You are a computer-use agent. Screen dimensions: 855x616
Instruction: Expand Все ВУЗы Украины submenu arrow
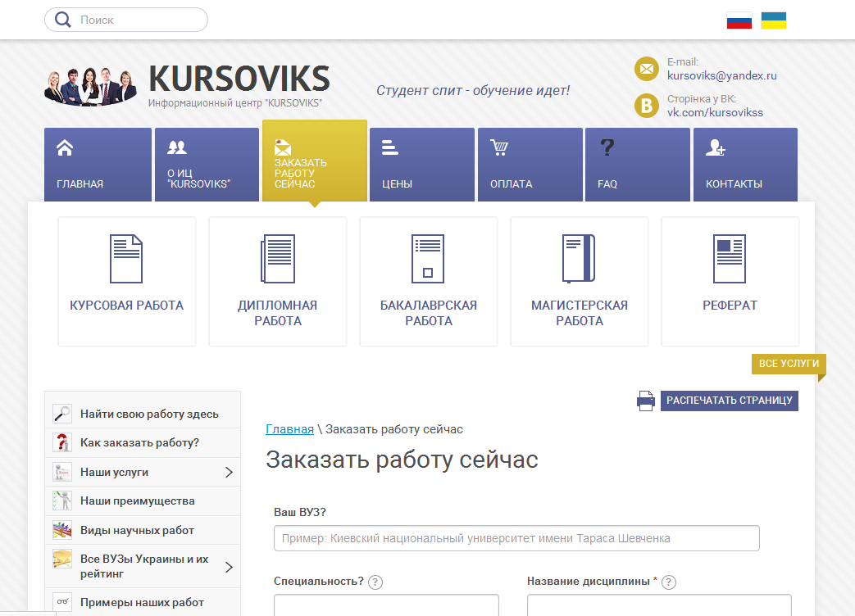(229, 567)
